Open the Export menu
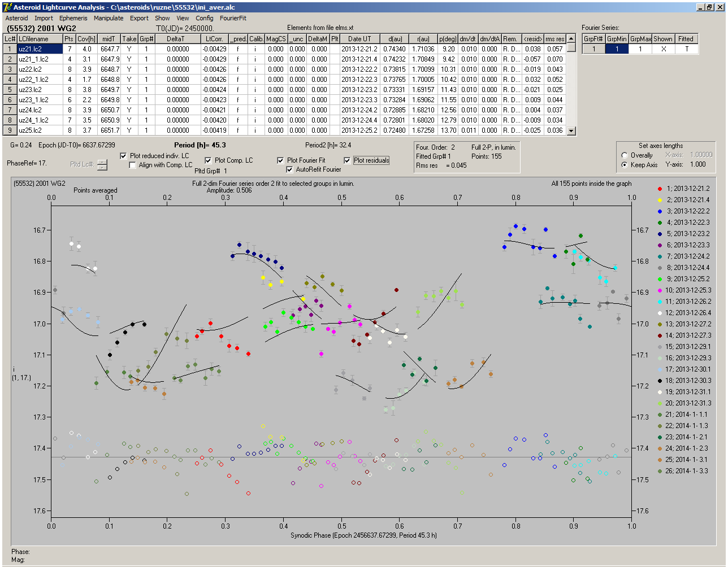Screen dimensions: 728x567 tap(139, 18)
